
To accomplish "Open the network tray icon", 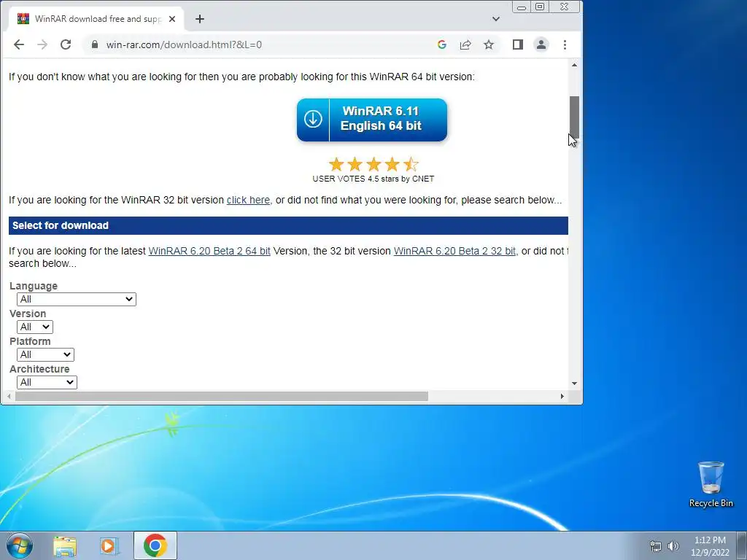I will 656,546.
